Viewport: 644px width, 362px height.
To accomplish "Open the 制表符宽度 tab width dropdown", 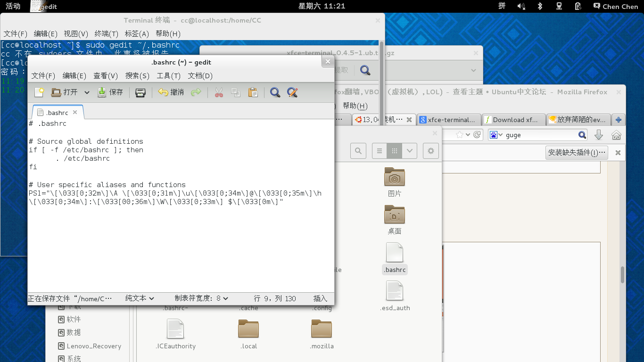I will coord(201,298).
